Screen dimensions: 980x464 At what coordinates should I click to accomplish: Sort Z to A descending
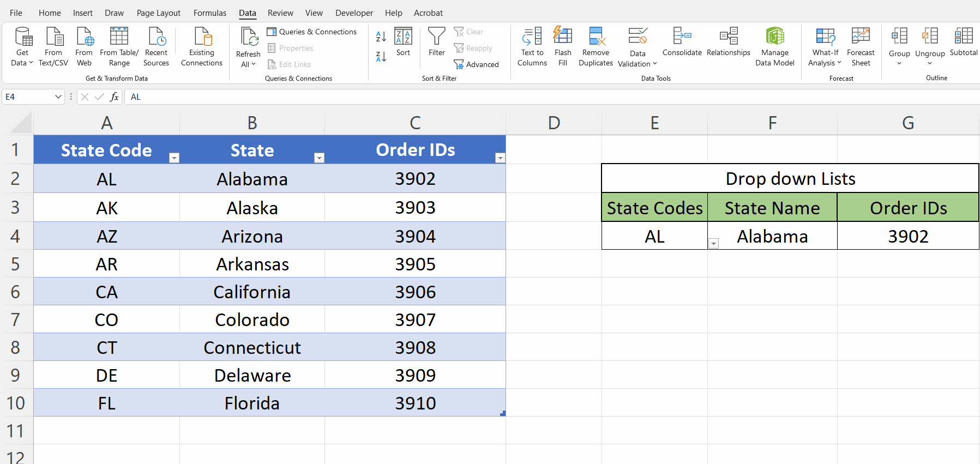point(381,56)
